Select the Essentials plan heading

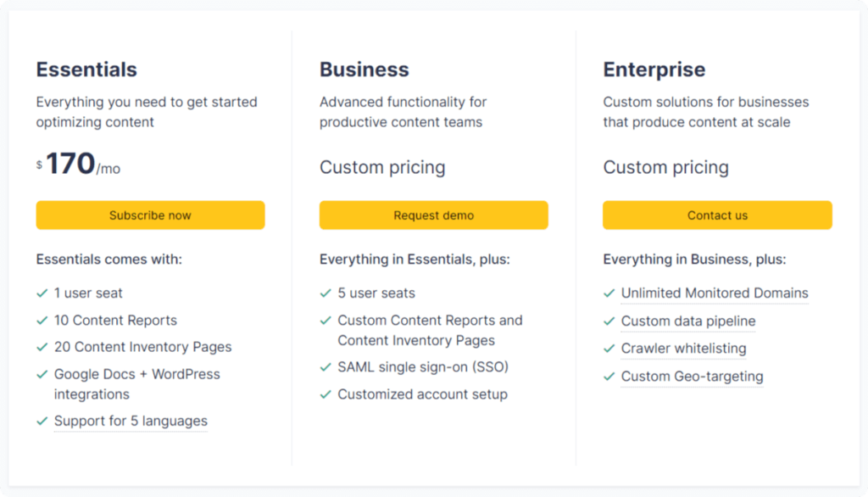86,70
